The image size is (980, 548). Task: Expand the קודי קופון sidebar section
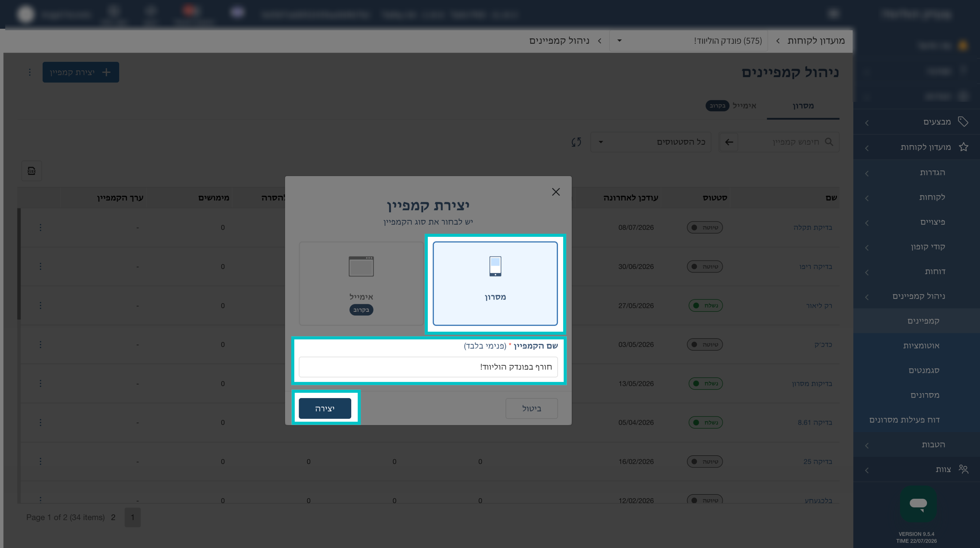tap(917, 247)
